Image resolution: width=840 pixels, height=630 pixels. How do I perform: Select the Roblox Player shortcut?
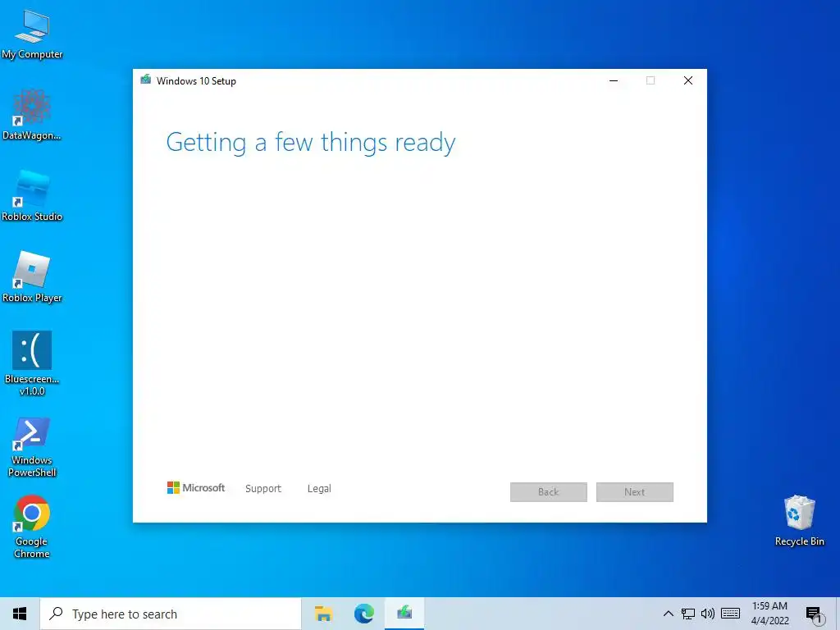pyautogui.click(x=32, y=277)
